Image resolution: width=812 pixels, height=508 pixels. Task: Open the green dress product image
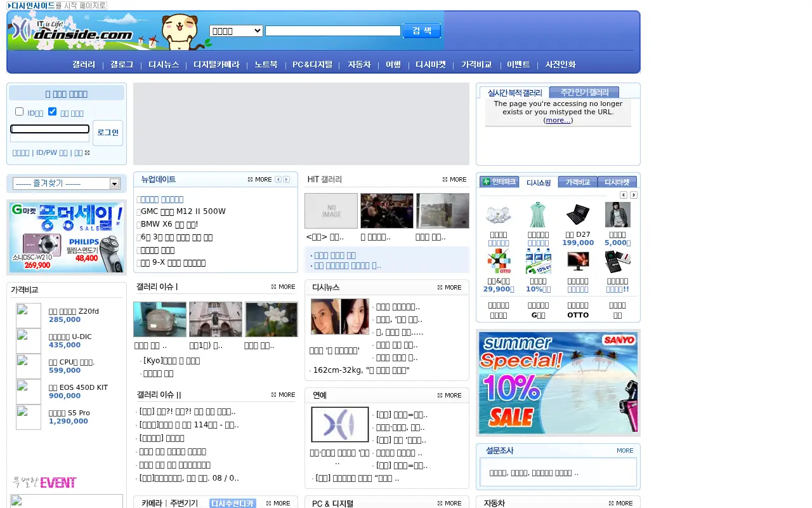click(538, 215)
